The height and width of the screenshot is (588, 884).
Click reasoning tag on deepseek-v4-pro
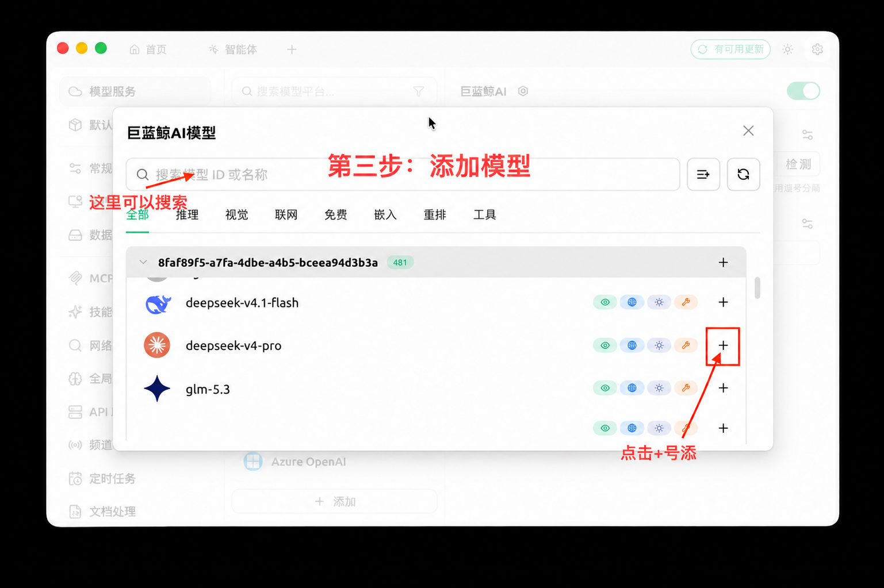point(659,345)
